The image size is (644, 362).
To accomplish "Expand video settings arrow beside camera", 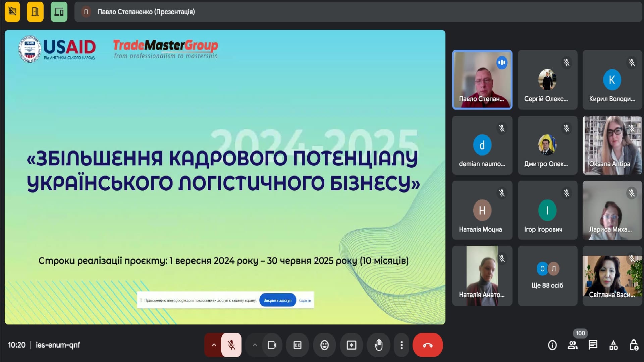I will point(255,345).
